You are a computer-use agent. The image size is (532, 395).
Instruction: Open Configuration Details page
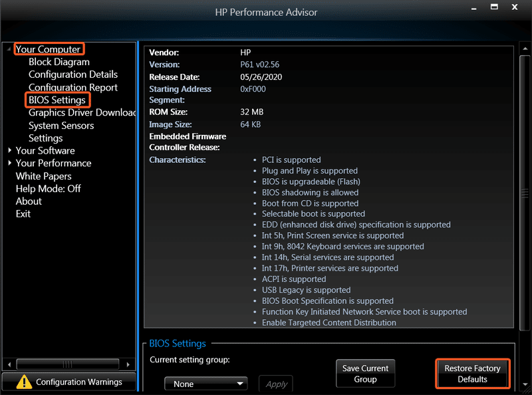[73, 74]
